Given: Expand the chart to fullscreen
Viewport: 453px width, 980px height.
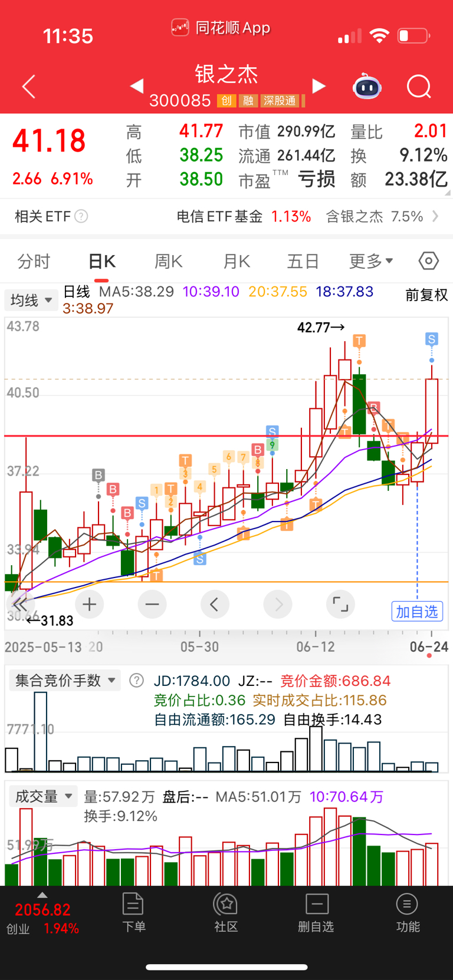Looking at the screenshot, I should click(340, 605).
